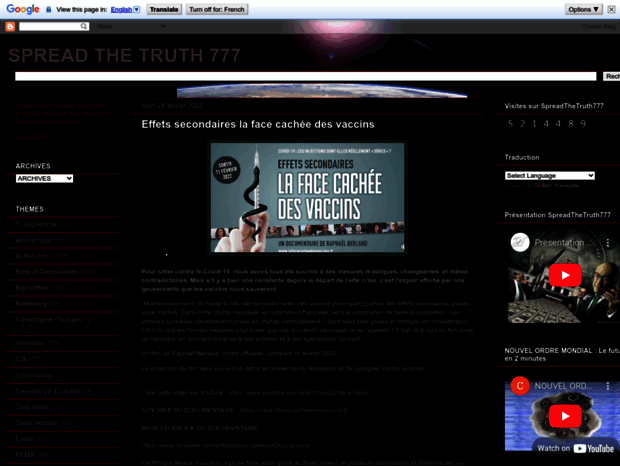Open the Select Language dropdown
Image resolution: width=620 pixels, height=466 pixels.
550,175
